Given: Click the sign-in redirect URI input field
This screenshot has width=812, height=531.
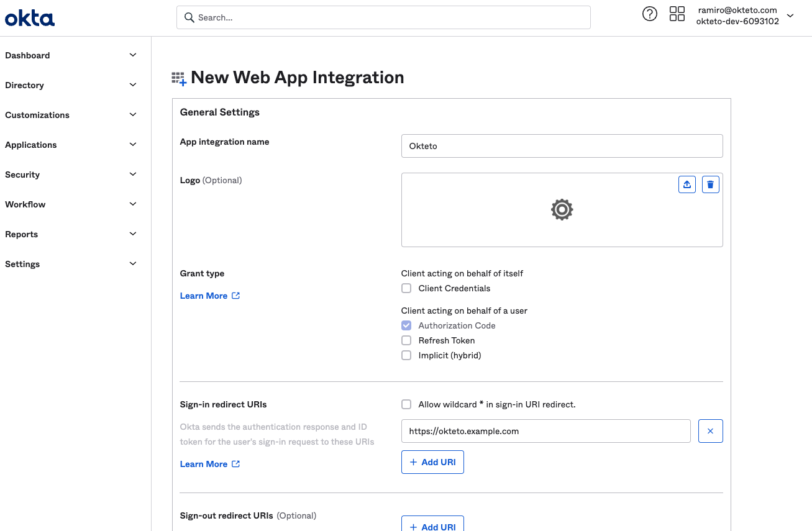Looking at the screenshot, I should tap(546, 431).
